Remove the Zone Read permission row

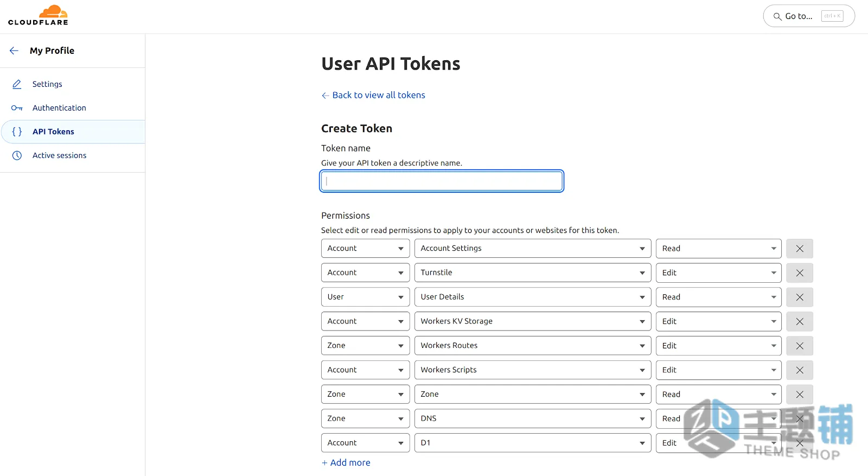[800, 395]
